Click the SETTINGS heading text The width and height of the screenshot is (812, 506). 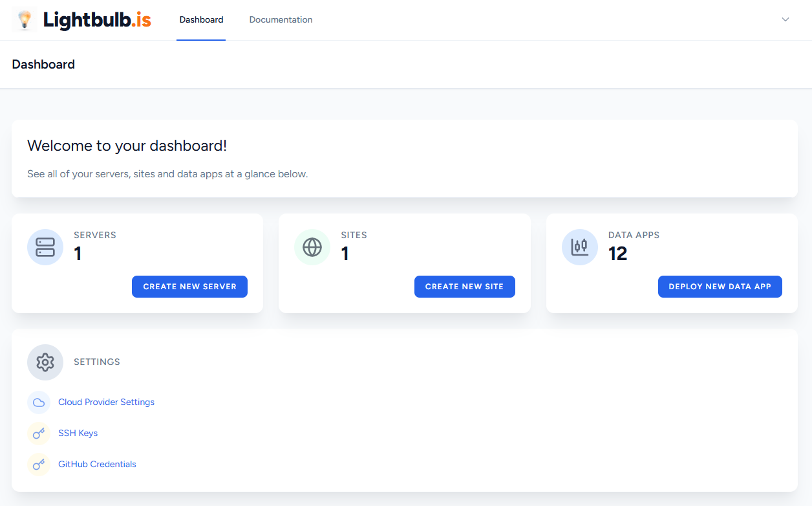pyautogui.click(x=97, y=362)
